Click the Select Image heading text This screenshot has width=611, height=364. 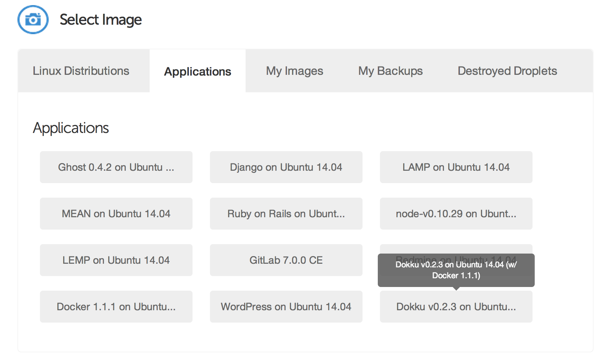101,20
